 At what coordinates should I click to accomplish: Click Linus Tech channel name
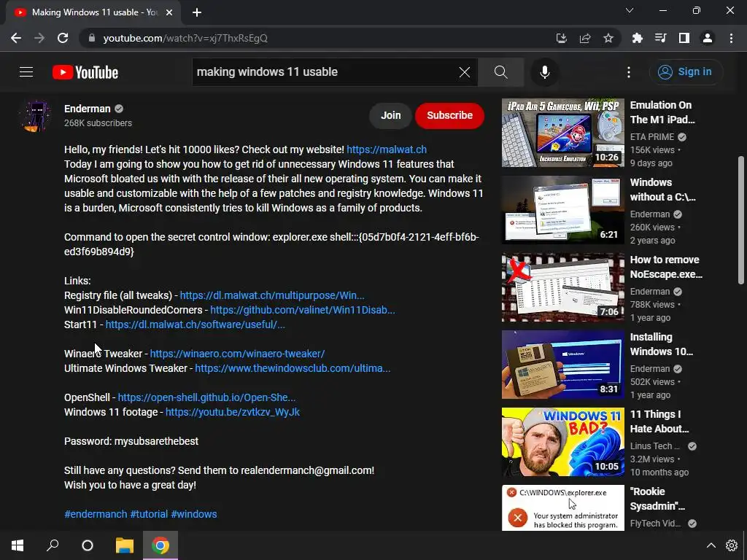[x=654, y=446]
